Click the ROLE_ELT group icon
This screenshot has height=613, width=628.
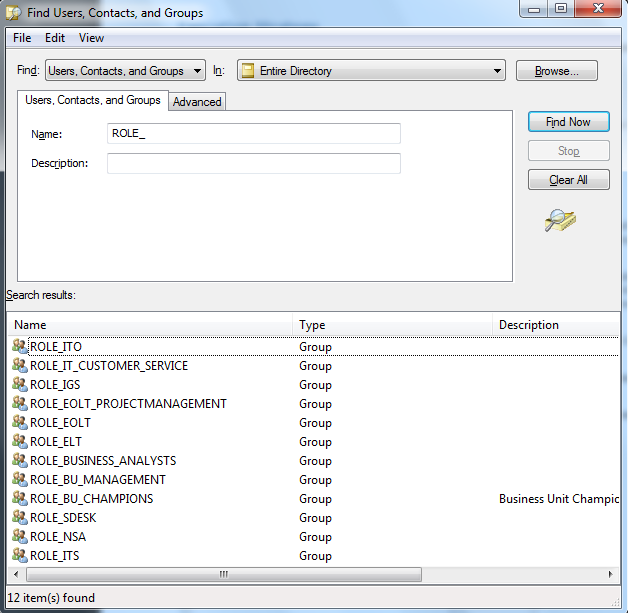click(x=19, y=441)
